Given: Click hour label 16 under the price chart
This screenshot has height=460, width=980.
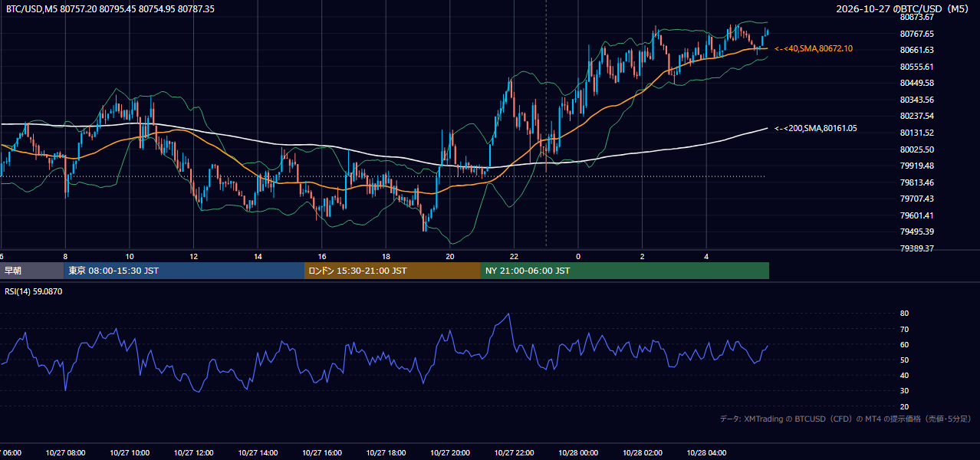Looking at the screenshot, I should coord(322,256).
